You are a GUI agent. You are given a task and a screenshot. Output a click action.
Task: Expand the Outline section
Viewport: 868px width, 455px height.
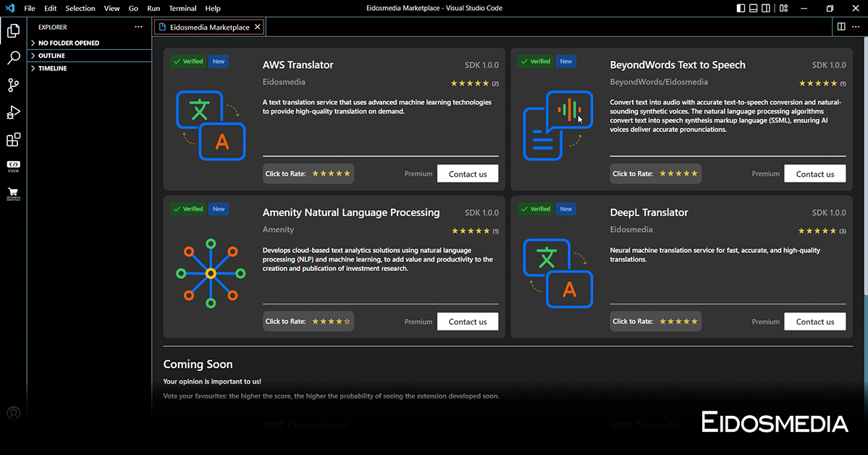(90, 55)
